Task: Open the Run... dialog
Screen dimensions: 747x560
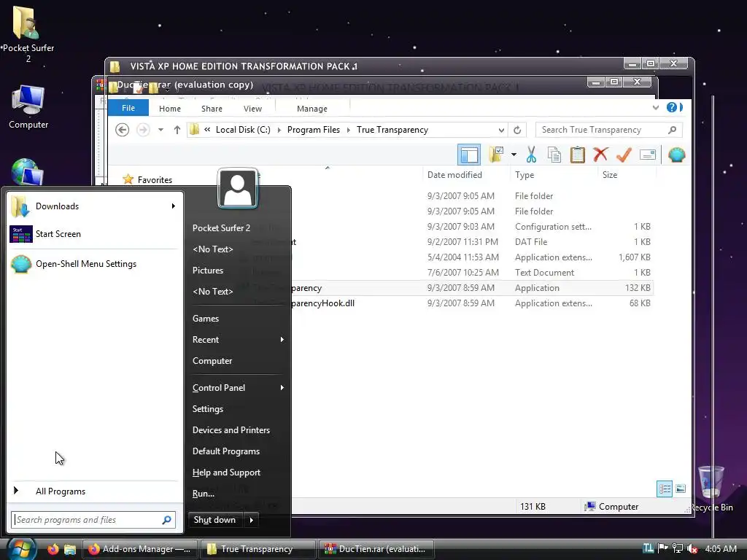Action: pos(204,494)
